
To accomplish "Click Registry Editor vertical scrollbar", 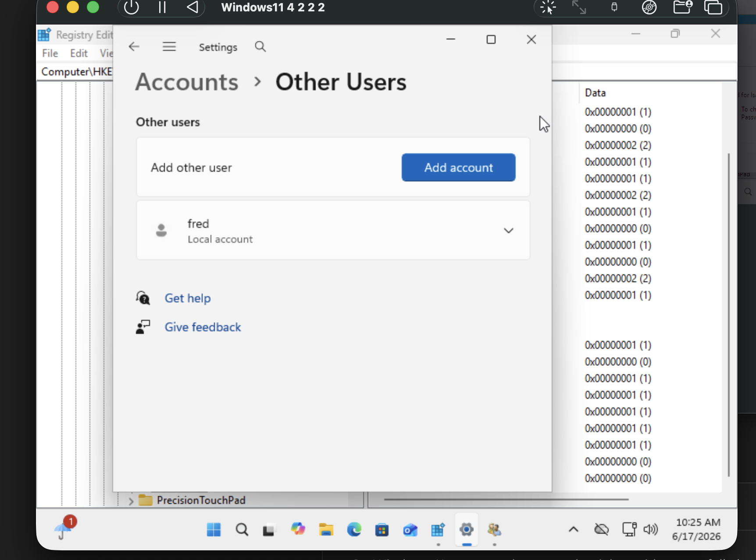I will pos(729,315).
